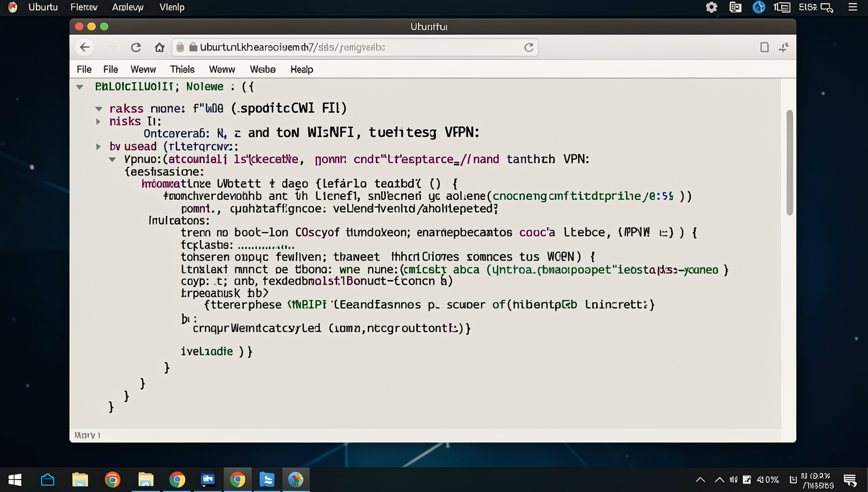Collapse the Vpnuo node arrow

112,160
